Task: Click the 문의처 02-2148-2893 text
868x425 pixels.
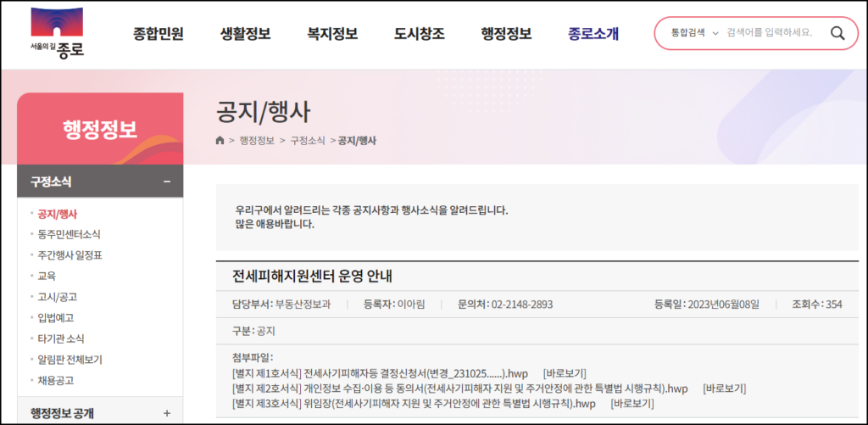Action: (x=505, y=305)
